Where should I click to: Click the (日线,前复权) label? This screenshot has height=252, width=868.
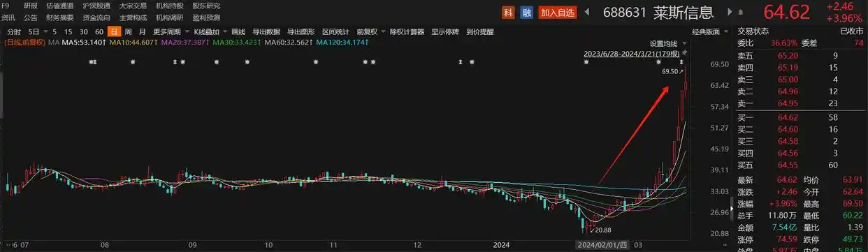click(x=24, y=43)
